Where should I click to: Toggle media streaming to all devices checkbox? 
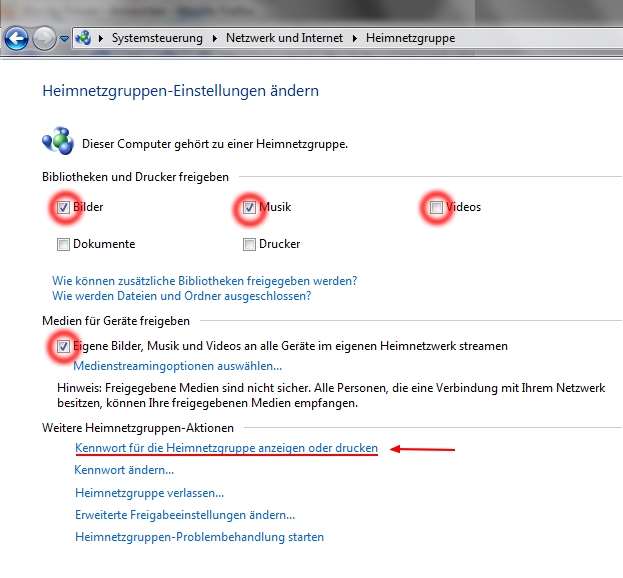(x=64, y=346)
